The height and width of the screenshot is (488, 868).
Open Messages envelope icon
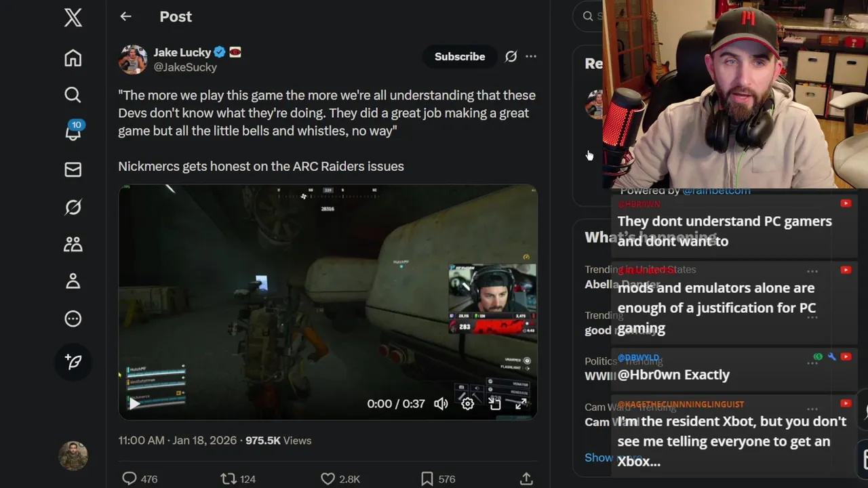[x=73, y=169]
